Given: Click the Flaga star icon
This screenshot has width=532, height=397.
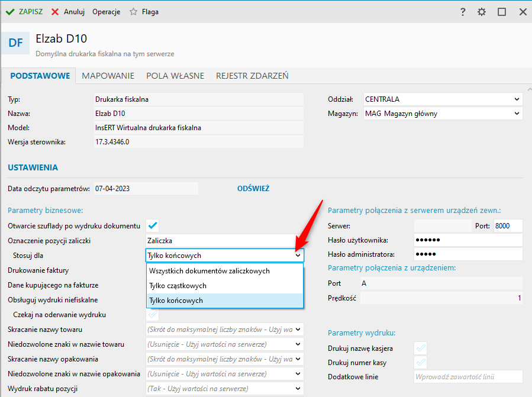Looking at the screenshot, I should coord(133,12).
